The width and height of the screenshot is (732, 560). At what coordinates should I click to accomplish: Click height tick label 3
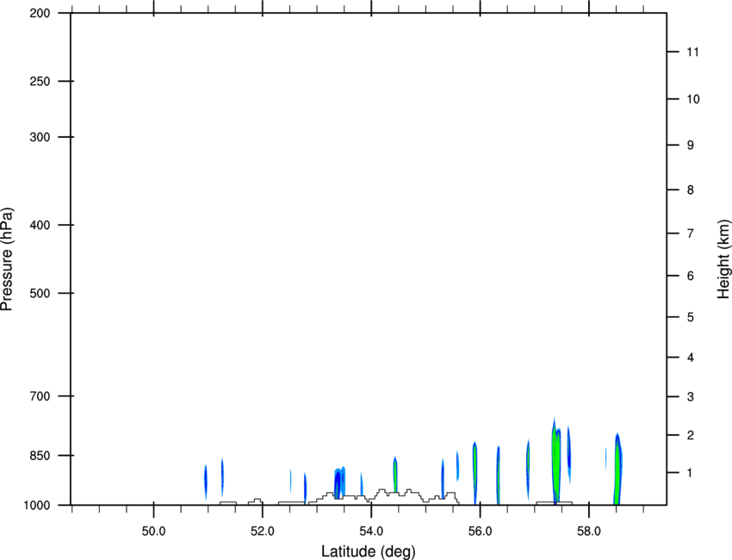coord(691,397)
